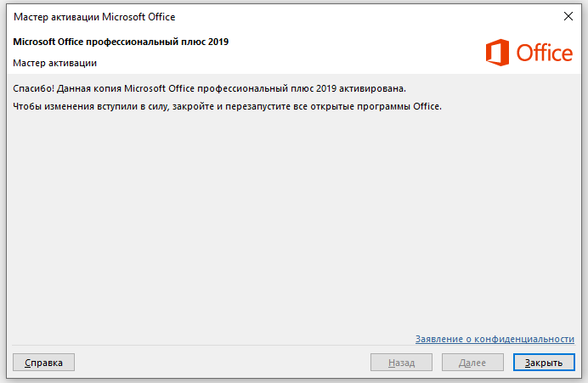Close the dialog using the title bar X

coord(568,16)
